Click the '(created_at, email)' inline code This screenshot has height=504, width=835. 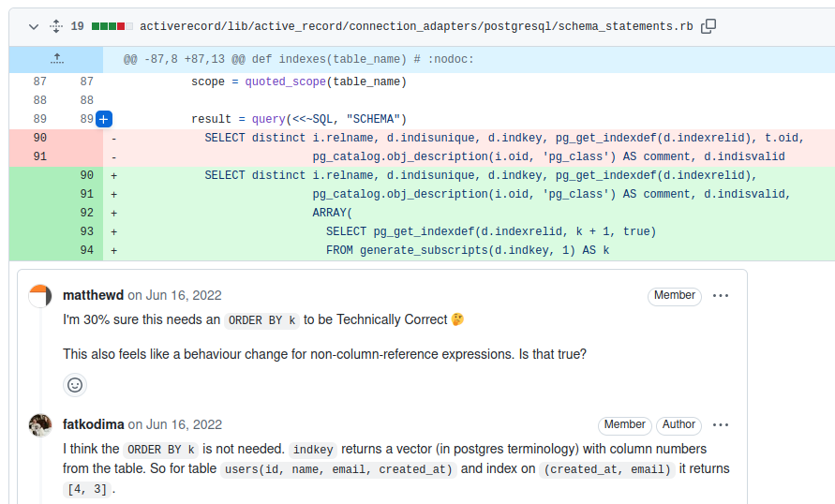tap(607, 469)
